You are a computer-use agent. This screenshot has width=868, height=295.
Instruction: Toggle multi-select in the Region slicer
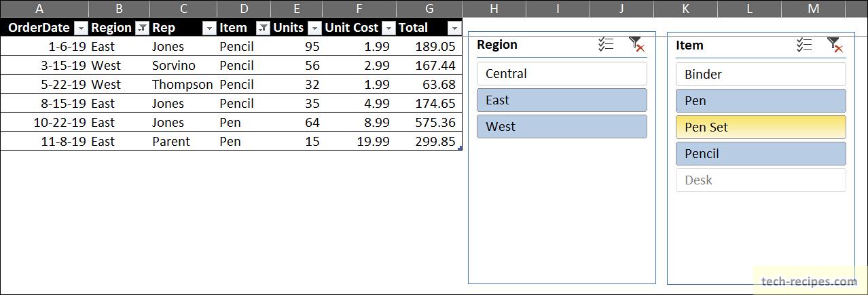(606, 45)
